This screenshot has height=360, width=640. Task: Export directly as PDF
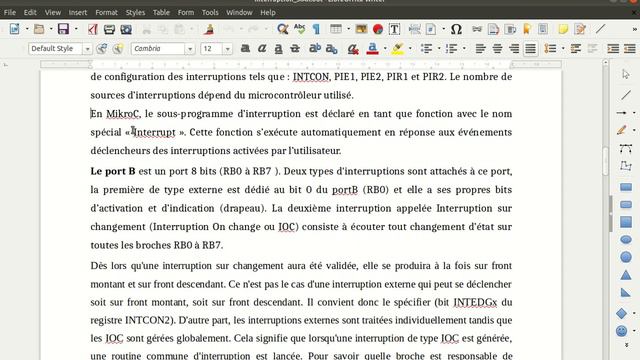coord(93,29)
